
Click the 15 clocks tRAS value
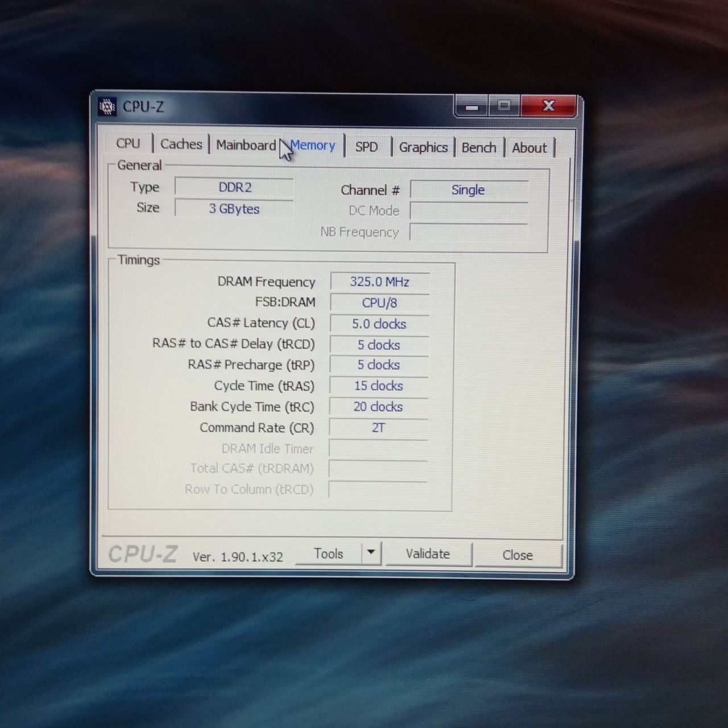[x=378, y=386]
